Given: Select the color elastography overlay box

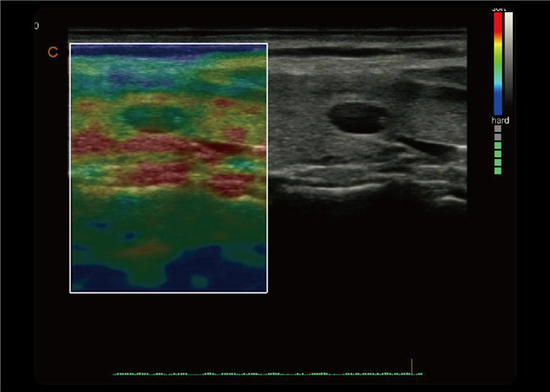Looking at the screenshot, I should (x=169, y=168).
